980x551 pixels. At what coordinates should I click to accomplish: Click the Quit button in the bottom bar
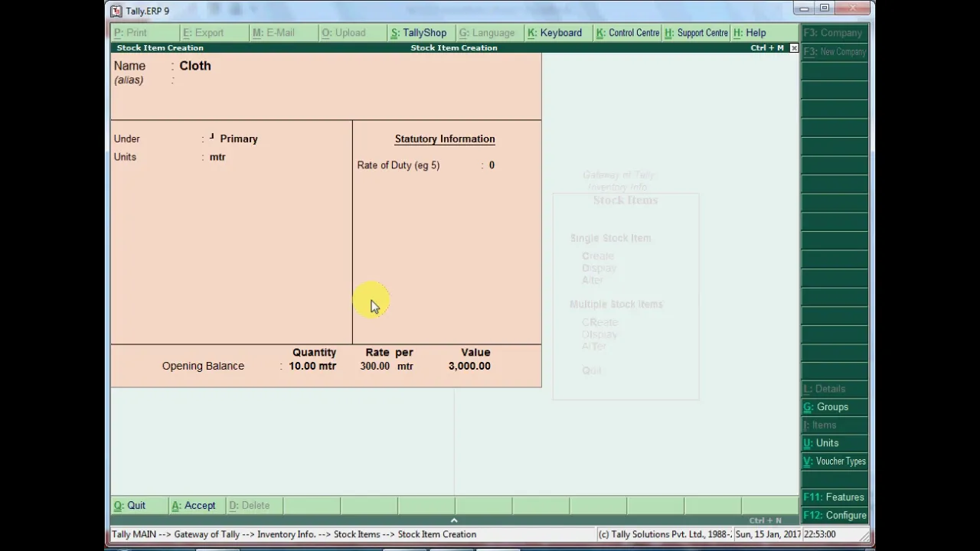pos(139,506)
